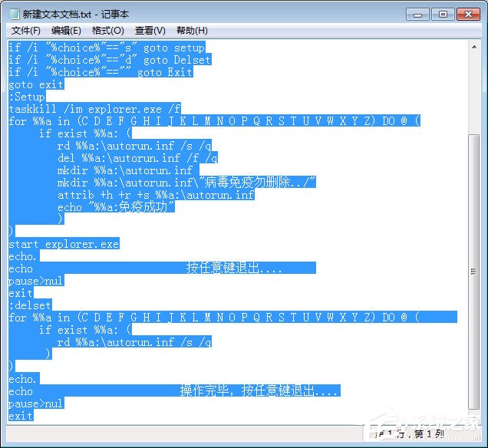Click the line with 'goto Exit'
The image size is (488, 448).
[101, 72]
